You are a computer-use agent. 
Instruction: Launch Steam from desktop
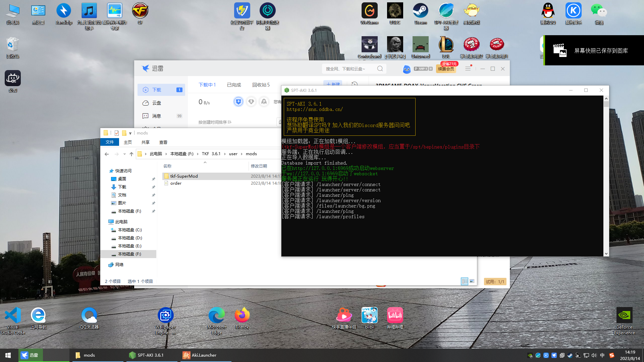[420, 14]
